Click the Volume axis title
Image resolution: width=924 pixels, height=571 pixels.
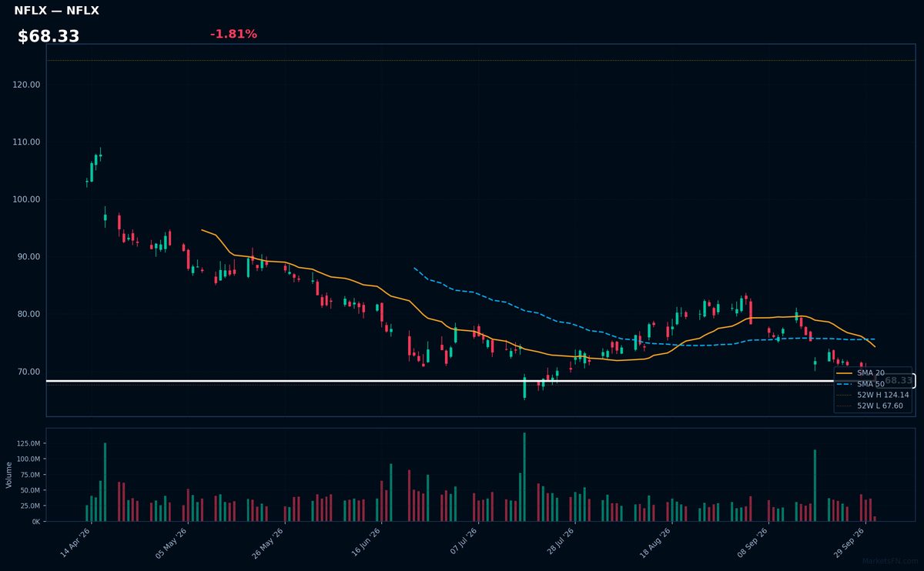(x=9, y=475)
